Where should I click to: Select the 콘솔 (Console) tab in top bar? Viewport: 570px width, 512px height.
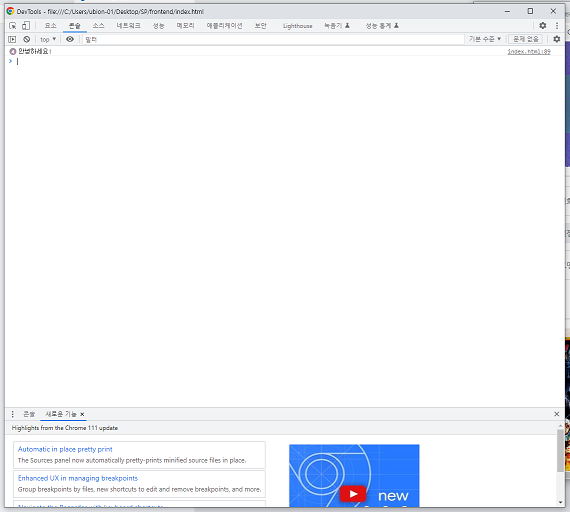[x=75, y=26]
